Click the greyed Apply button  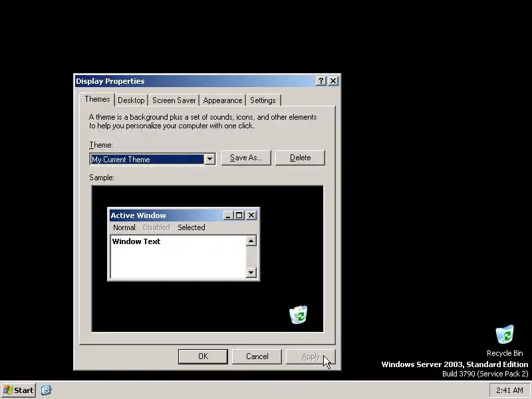[311, 356]
